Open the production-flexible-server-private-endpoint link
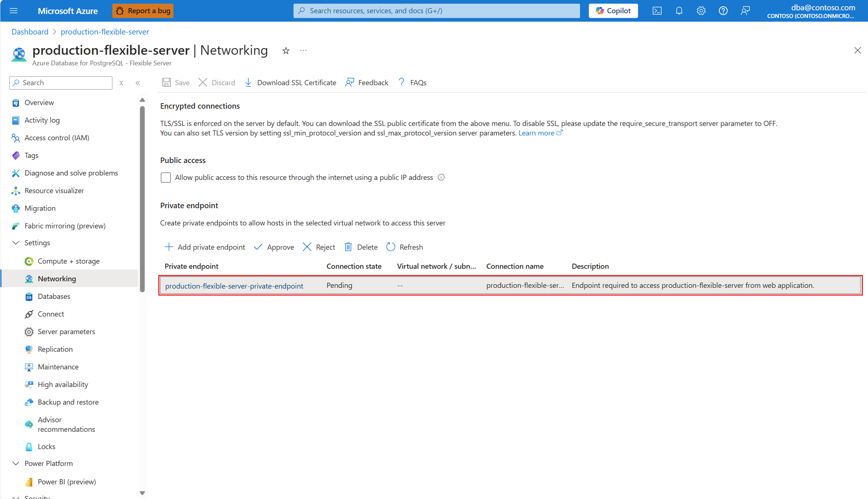Screen dimensions: 868x499 pos(234,286)
